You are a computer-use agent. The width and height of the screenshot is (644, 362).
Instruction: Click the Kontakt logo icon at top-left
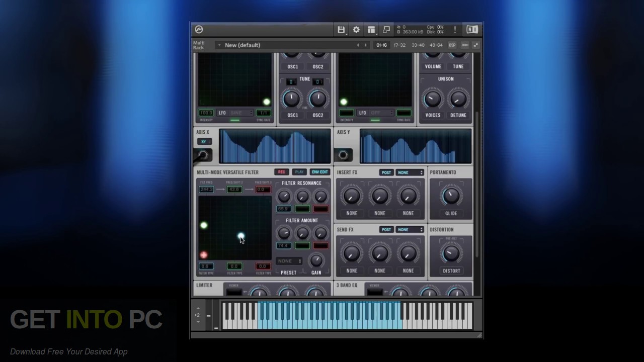pyautogui.click(x=199, y=30)
